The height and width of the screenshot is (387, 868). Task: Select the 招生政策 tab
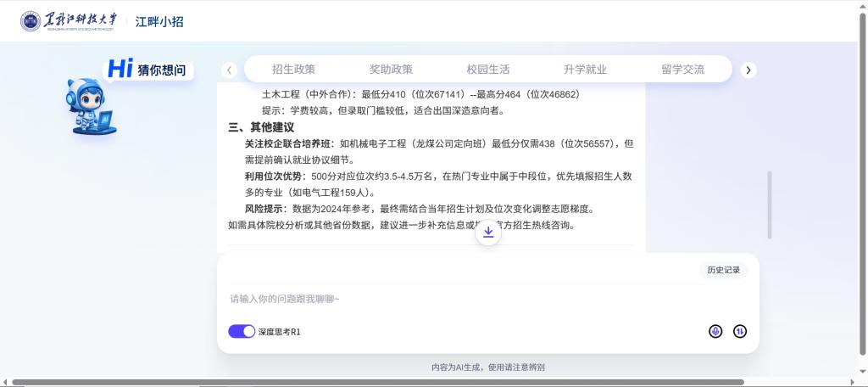tap(293, 70)
